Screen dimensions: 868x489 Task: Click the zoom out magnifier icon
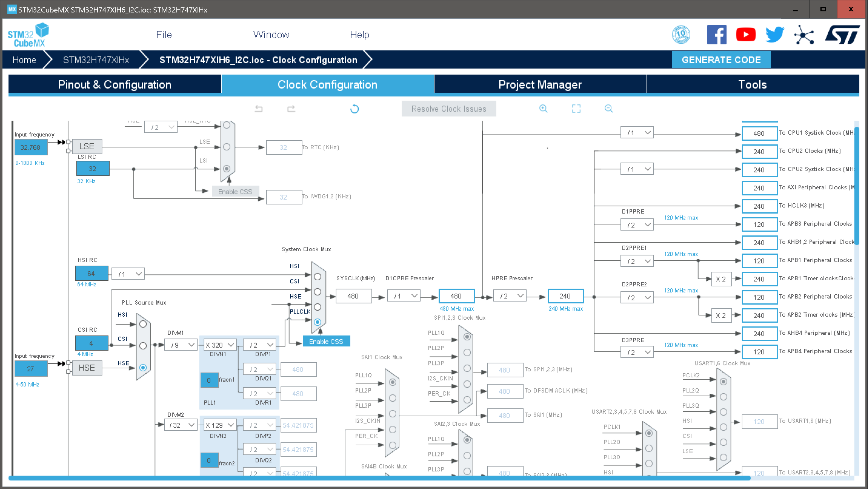[x=609, y=108]
